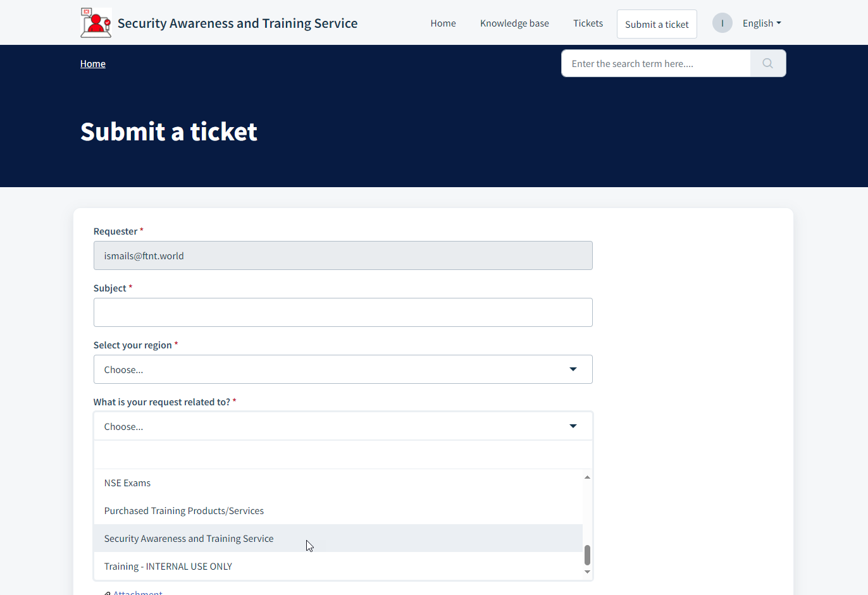This screenshot has width=868, height=595.
Task: Click the dropdown filter search box
Action: click(x=343, y=455)
